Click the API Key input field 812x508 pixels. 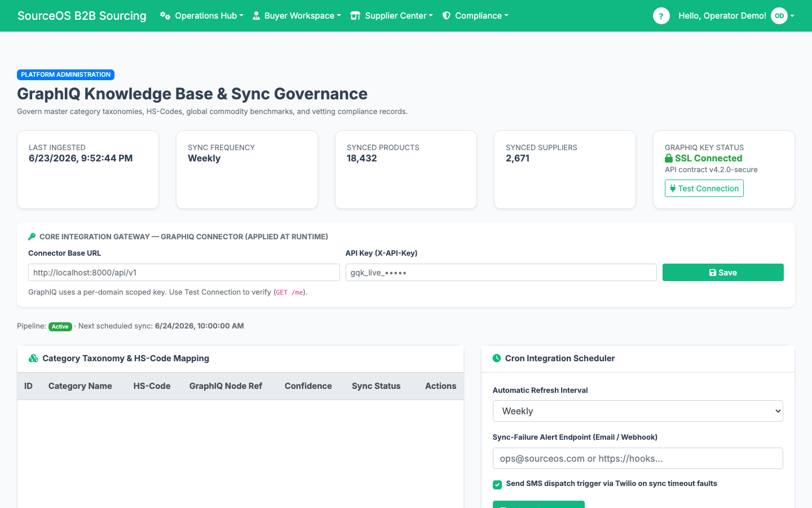(x=501, y=273)
